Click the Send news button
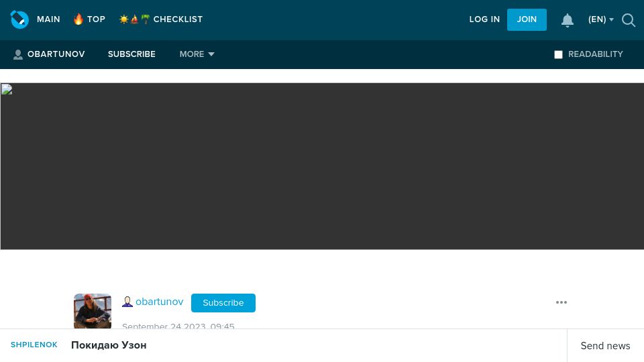The width and height of the screenshot is (644, 362). point(605,346)
